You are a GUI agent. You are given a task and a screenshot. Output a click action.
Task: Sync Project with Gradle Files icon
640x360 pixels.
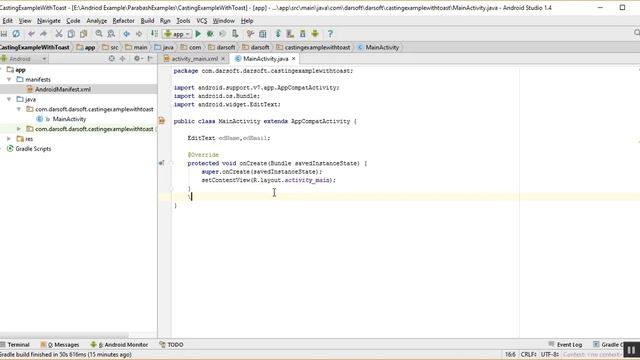[278, 34]
